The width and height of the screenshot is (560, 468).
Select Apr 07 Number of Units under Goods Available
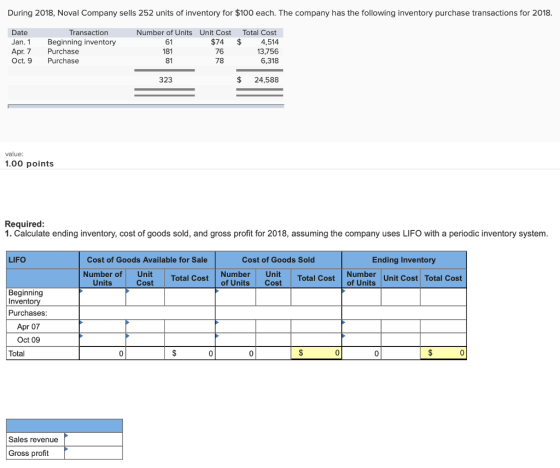pyautogui.click(x=102, y=327)
